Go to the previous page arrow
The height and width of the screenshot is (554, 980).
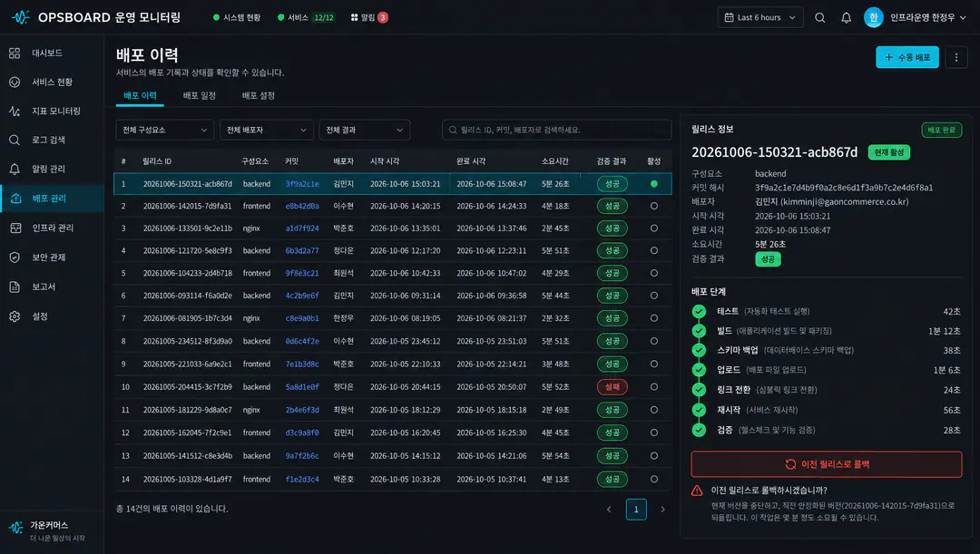pyautogui.click(x=609, y=510)
